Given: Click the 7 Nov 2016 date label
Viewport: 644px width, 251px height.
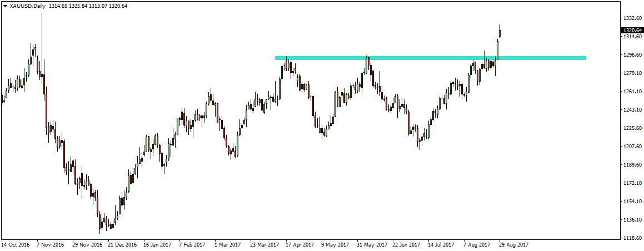Looking at the screenshot, I should tap(51, 245).
